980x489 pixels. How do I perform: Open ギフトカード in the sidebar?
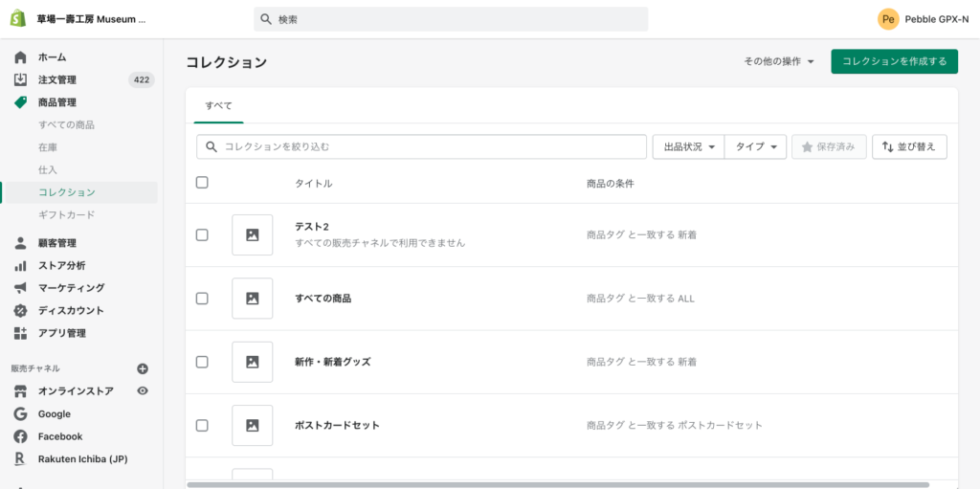(x=66, y=214)
